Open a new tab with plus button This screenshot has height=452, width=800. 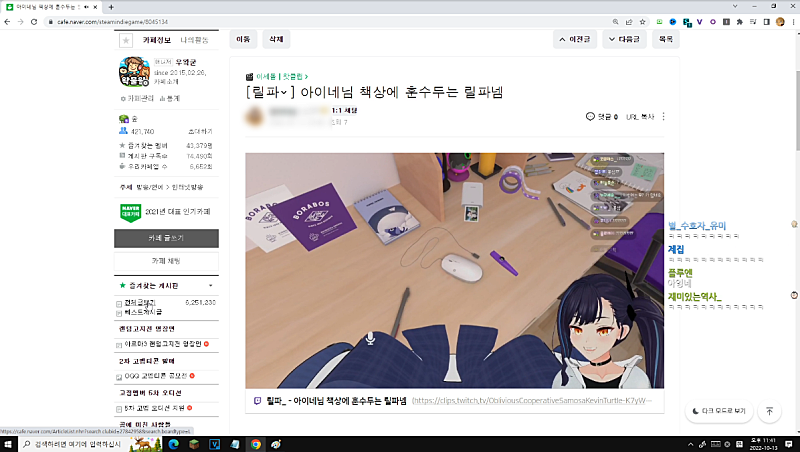pyautogui.click(x=111, y=7)
